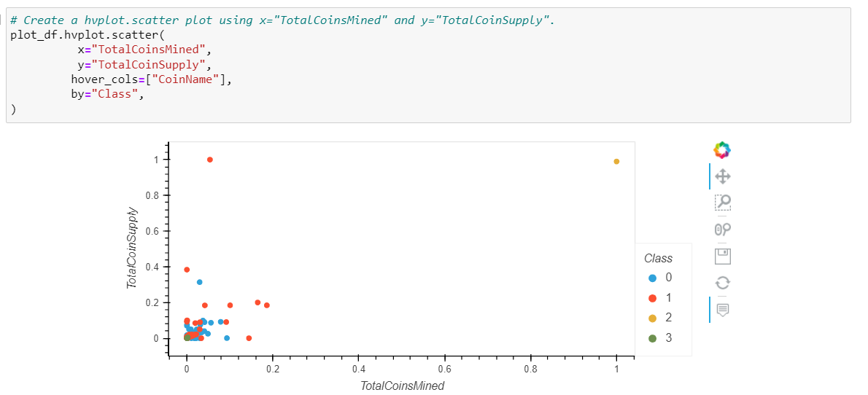Click the green Class 3 legend swatch
Viewport: 868px width, 395px height.
click(652, 338)
